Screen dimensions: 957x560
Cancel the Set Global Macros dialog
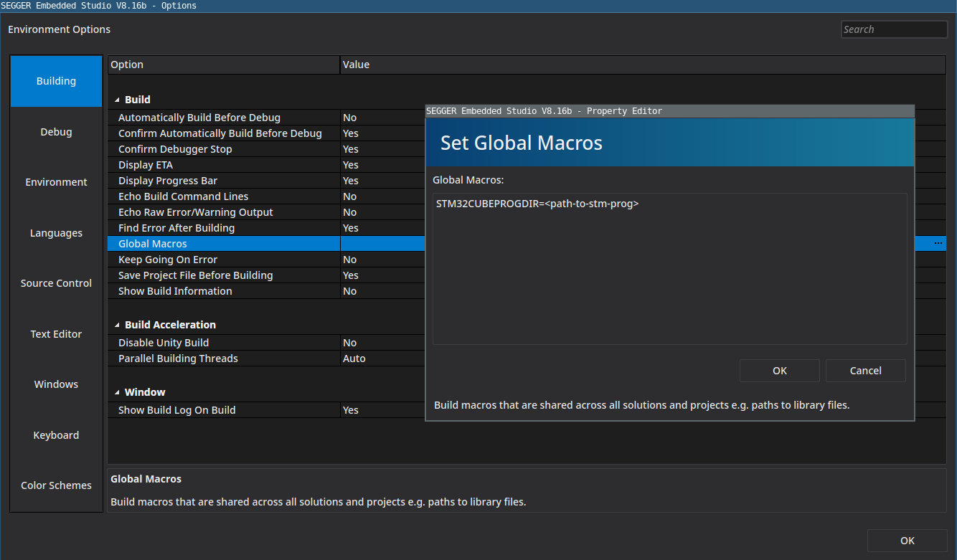tap(865, 371)
